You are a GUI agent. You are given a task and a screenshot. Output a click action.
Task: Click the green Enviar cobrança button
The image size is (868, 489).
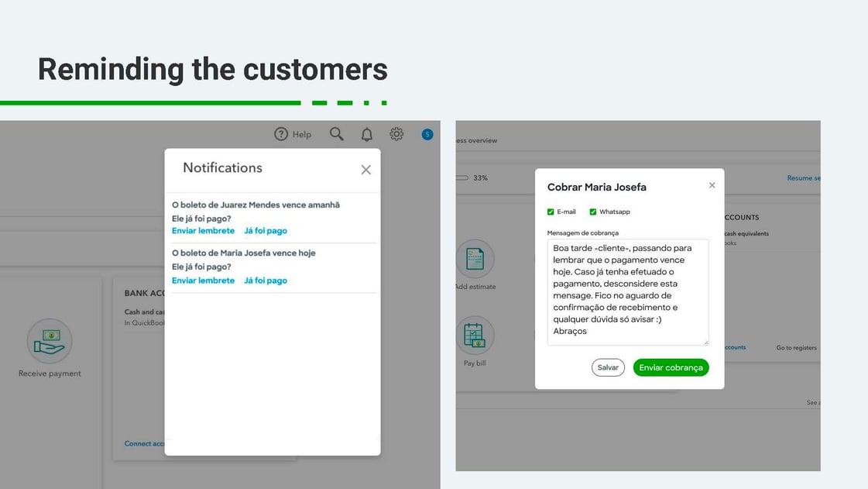[x=671, y=368]
